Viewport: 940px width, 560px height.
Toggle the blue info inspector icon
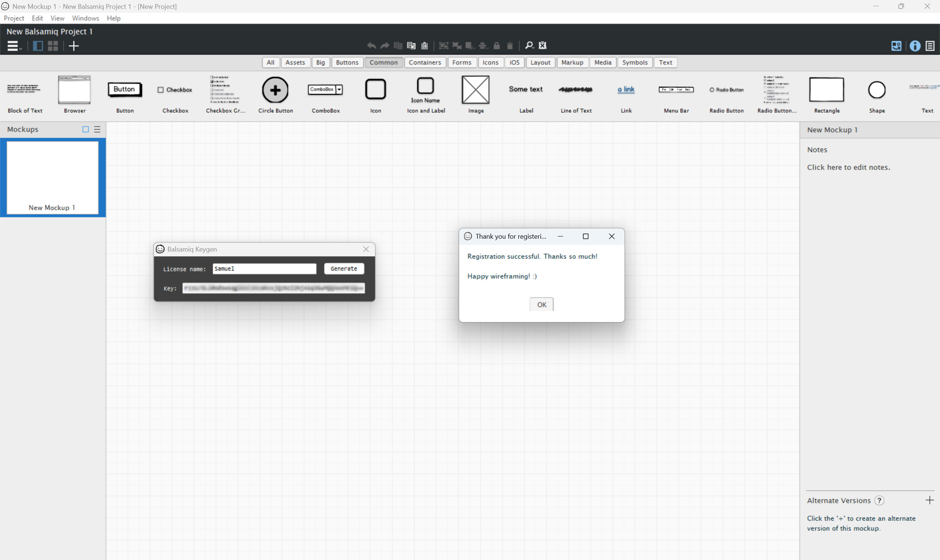(x=915, y=46)
